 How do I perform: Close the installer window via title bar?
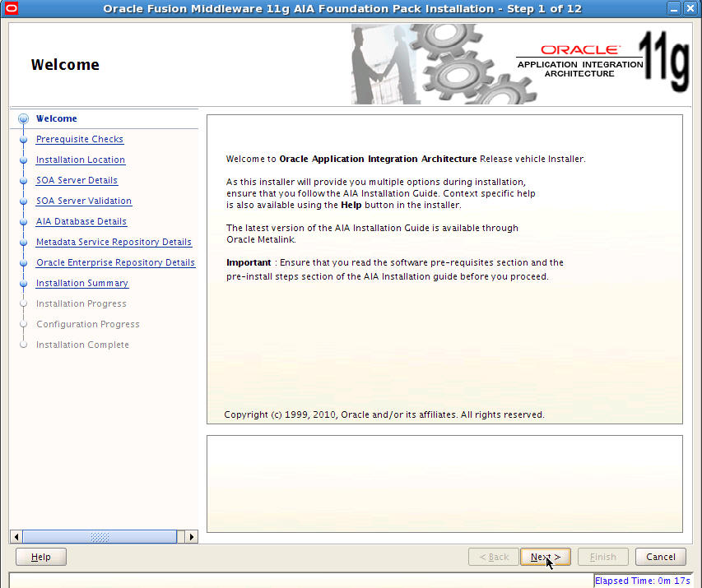pos(690,8)
